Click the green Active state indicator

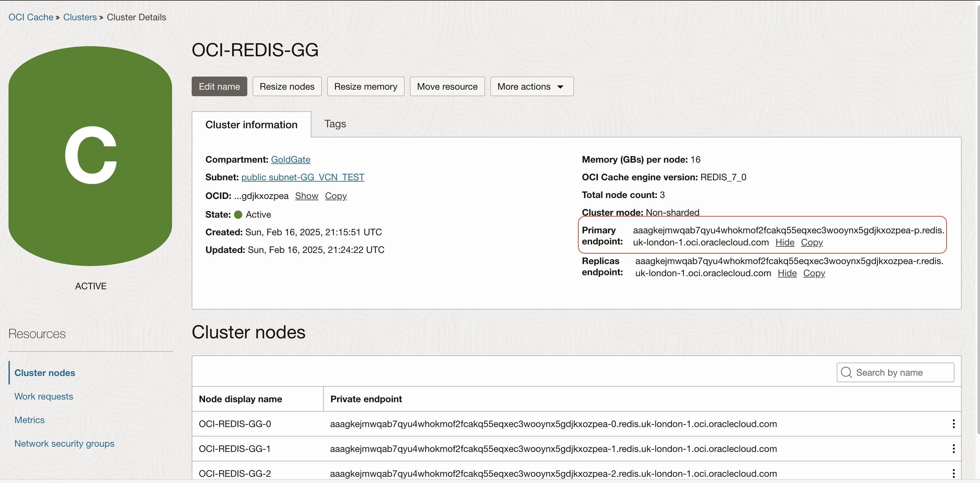[x=238, y=214]
